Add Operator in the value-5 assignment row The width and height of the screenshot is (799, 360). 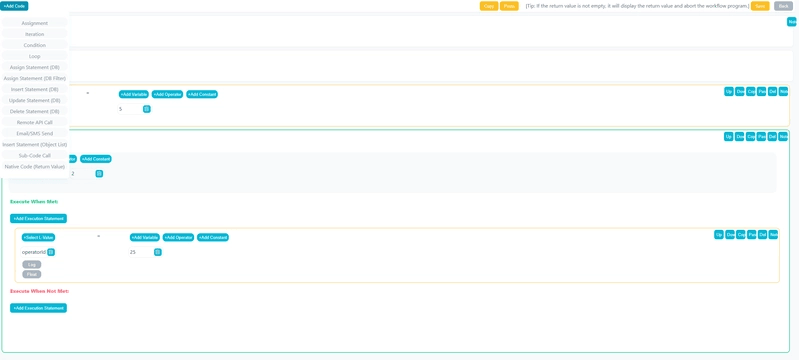tap(167, 94)
